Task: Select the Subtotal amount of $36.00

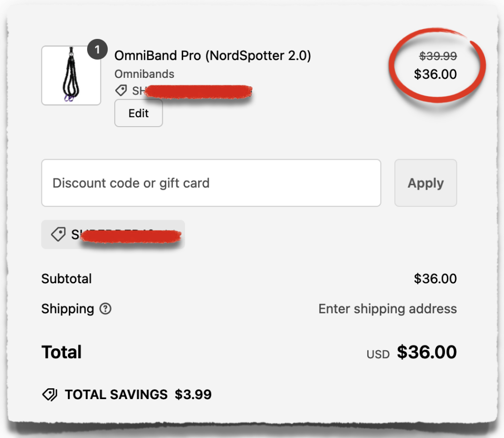Action: point(436,279)
